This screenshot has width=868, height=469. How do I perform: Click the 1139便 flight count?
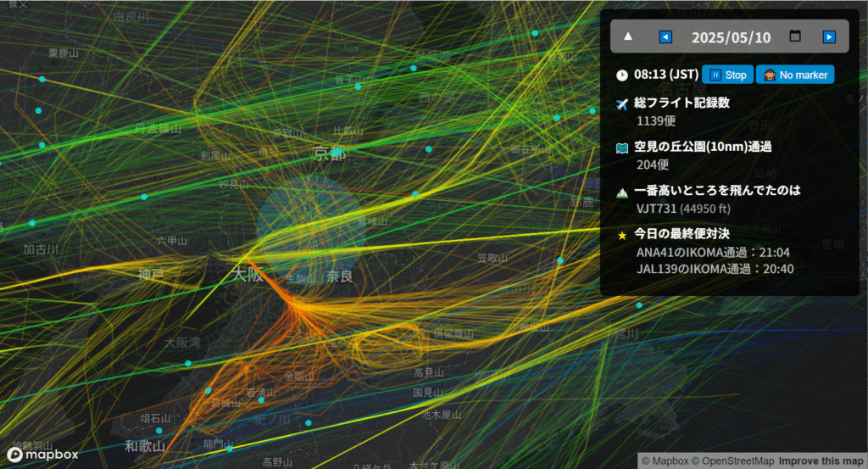coord(656,120)
